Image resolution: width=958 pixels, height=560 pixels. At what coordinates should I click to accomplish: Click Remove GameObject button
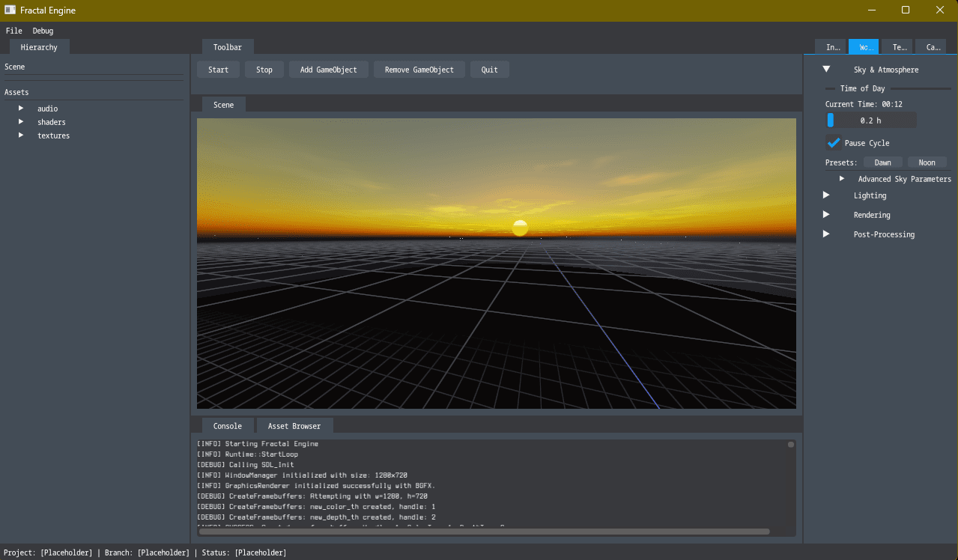(419, 70)
